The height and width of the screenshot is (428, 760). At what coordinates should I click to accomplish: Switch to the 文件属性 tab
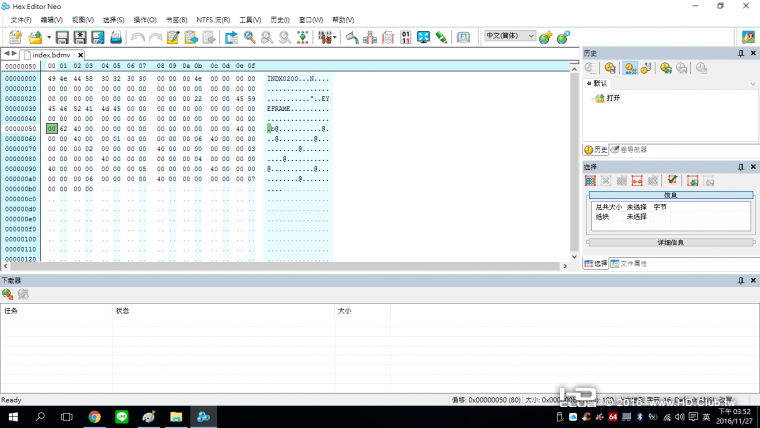point(629,263)
